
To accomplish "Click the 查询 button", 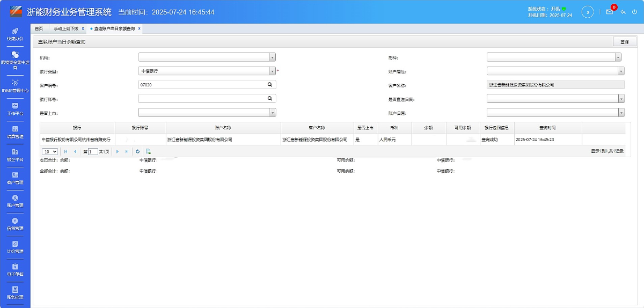I will (624, 41).
